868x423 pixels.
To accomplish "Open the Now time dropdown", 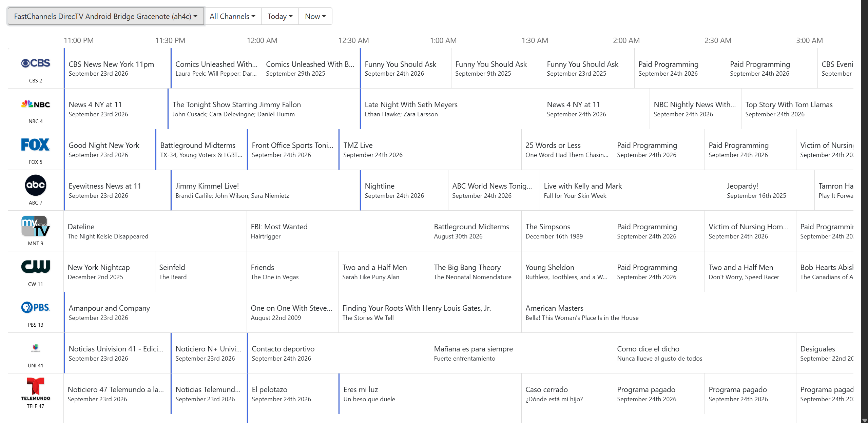I will tap(315, 16).
